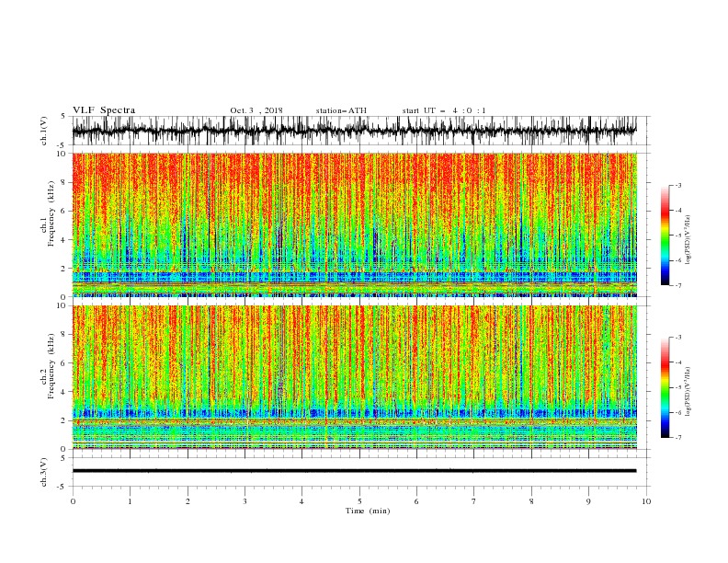Click the time axis tick label '10'
The width and height of the screenshot is (728, 563).
click(x=646, y=501)
